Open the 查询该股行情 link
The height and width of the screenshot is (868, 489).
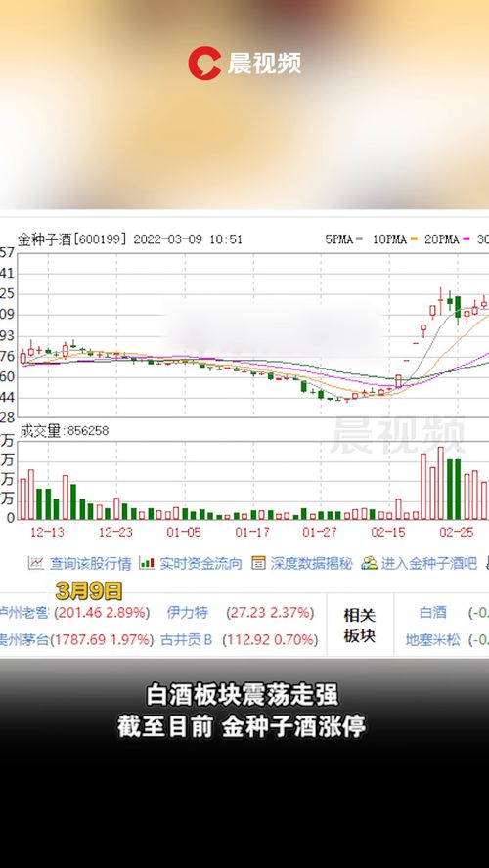(x=90, y=564)
